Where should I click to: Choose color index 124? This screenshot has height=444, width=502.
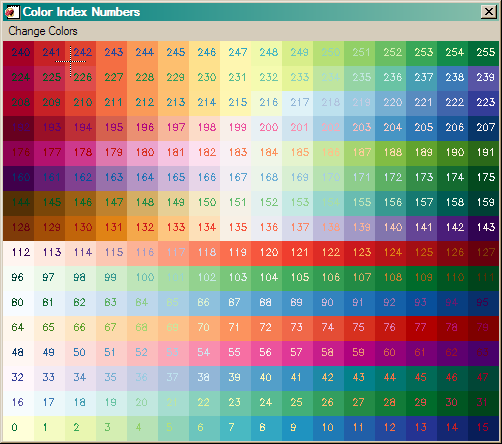391,253
